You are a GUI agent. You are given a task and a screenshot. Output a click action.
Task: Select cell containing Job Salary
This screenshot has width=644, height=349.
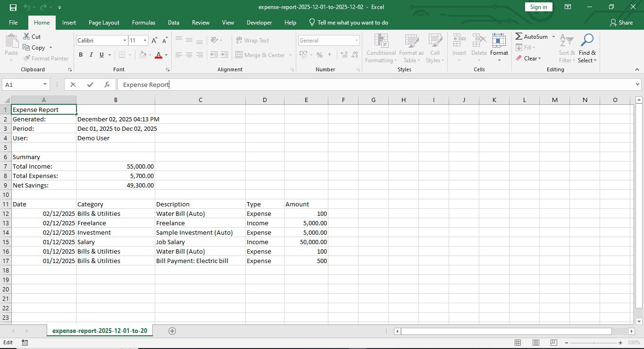(200, 242)
